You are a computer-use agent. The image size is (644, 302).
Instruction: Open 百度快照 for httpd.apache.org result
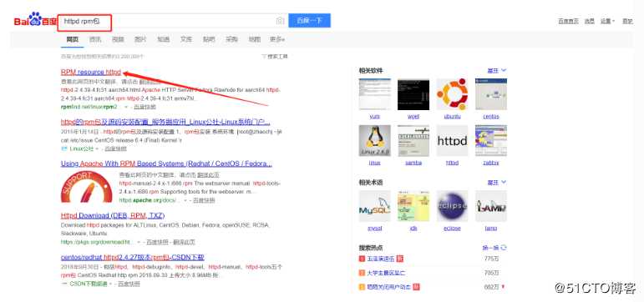[204, 200]
